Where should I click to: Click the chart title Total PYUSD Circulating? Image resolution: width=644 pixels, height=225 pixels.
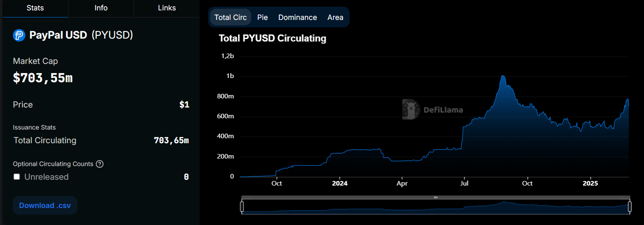pos(272,39)
